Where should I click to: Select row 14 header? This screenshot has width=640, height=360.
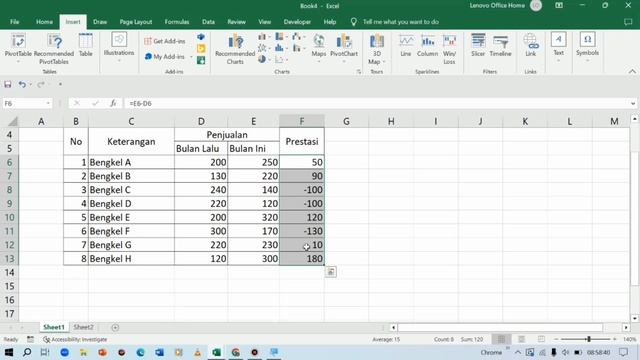pos(9,272)
